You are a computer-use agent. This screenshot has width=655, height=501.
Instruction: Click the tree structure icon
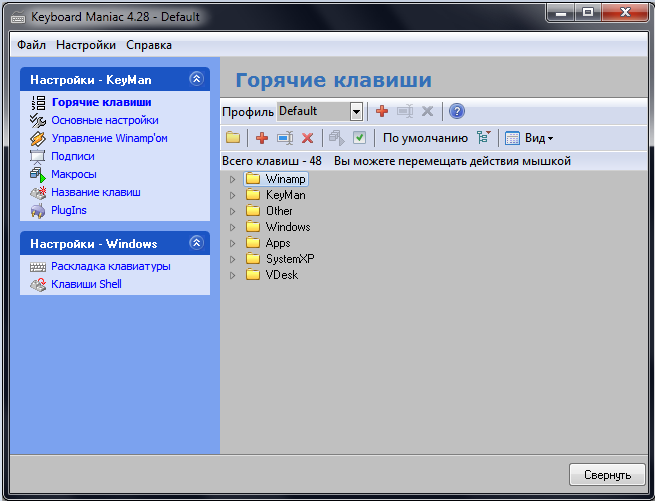[x=483, y=137]
